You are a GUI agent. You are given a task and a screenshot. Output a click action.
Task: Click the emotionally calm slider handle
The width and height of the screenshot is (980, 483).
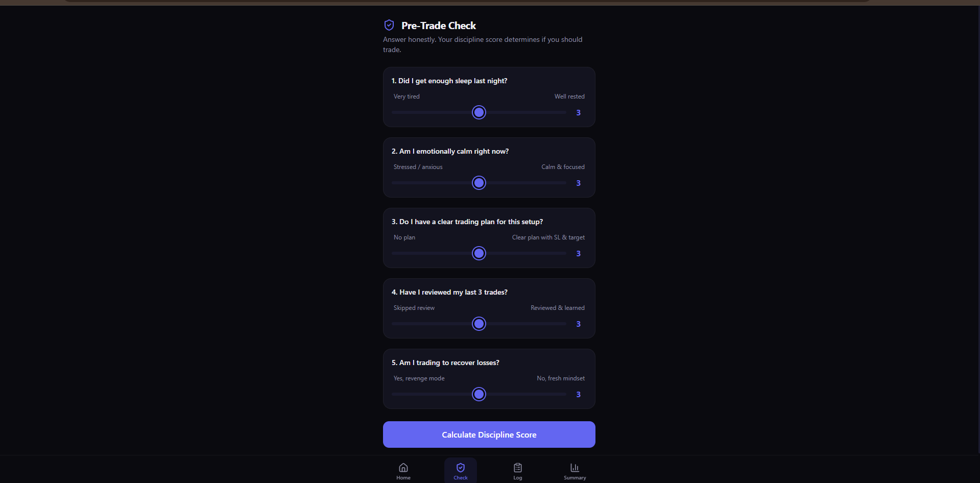click(x=479, y=183)
